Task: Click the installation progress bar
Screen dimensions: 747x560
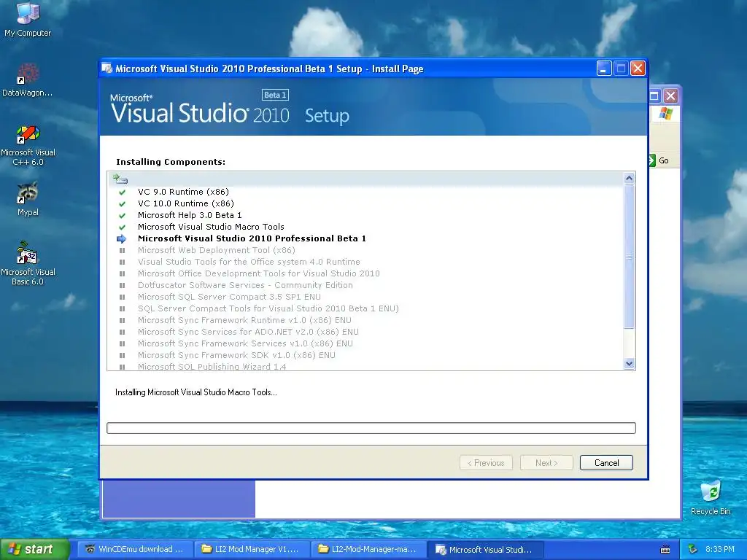Action: tap(371, 428)
